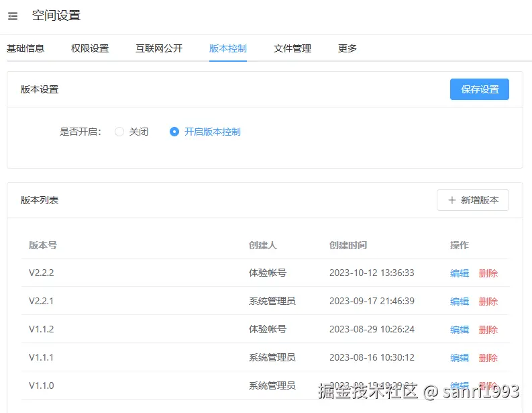Click the 创建时间 column header
532x413 pixels.
[348, 245]
